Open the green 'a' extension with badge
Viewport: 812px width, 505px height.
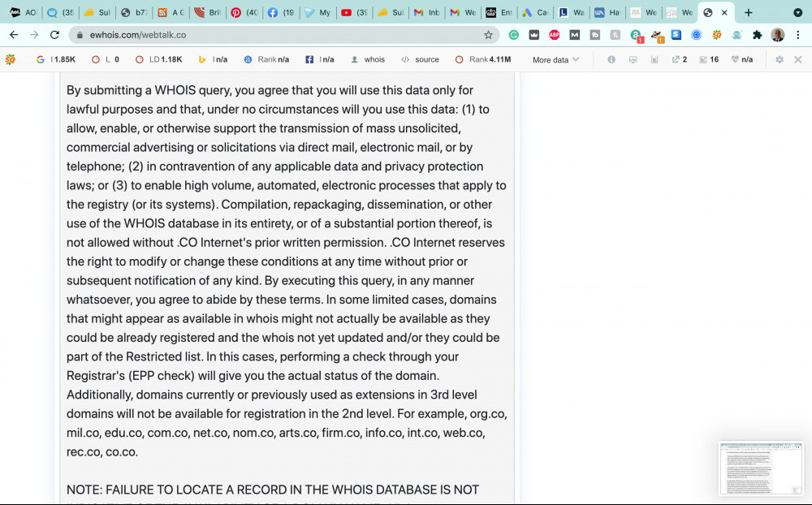tap(636, 35)
